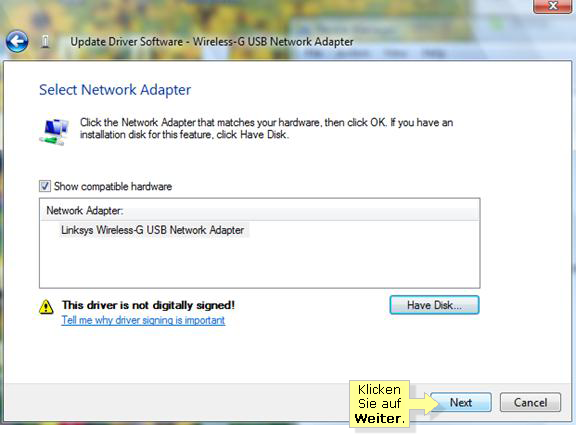Click the Network Adapter column header

point(259,210)
